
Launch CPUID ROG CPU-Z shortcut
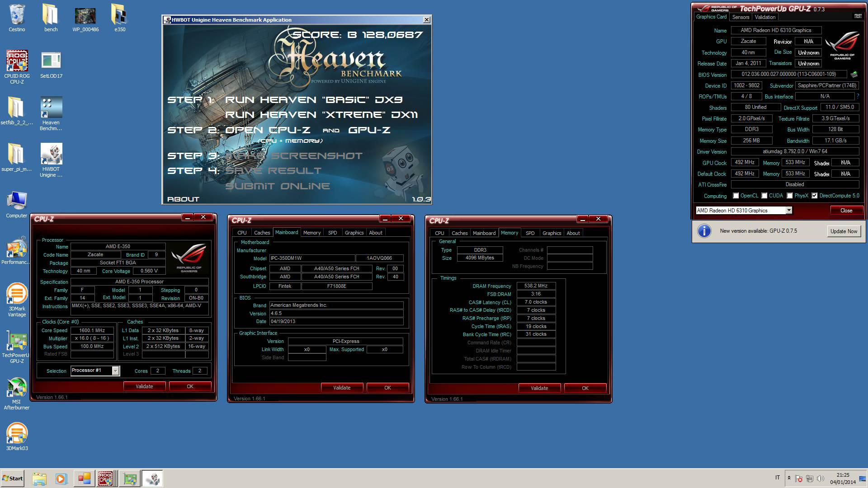[17, 67]
